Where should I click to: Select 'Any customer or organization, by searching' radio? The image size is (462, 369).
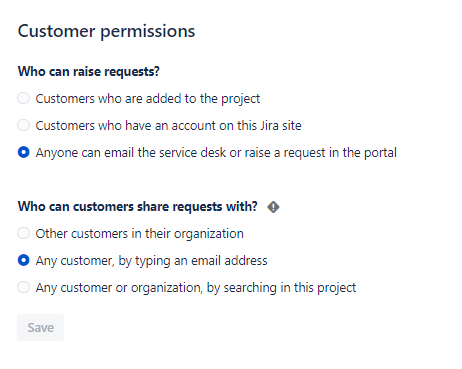[24, 287]
